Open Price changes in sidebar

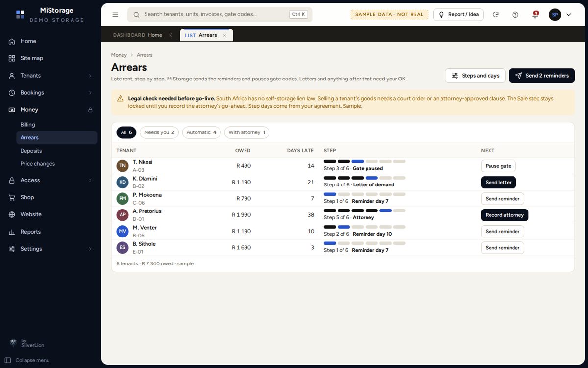(x=57, y=164)
